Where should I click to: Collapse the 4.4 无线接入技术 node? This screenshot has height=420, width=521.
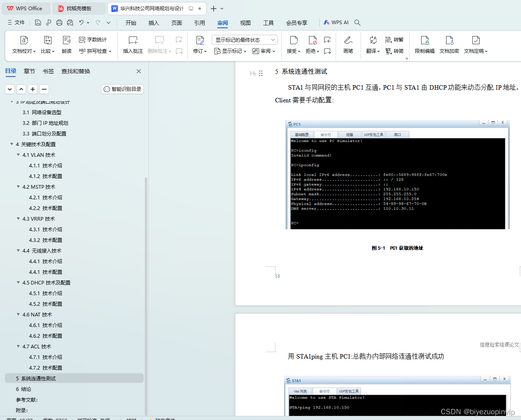coord(18,251)
